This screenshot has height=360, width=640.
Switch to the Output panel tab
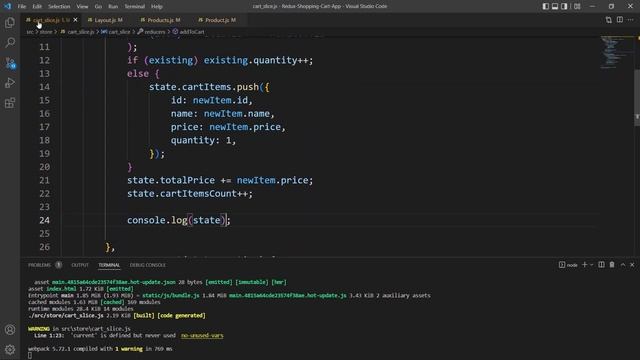click(80, 265)
